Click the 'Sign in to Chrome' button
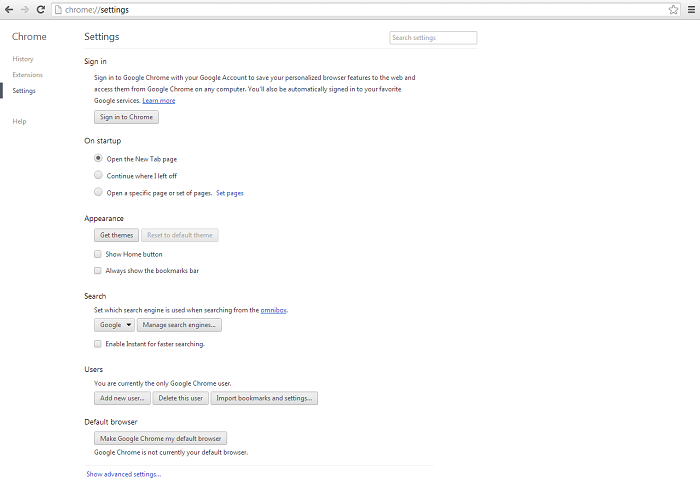This screenshot has width=700, height=483. [x=126, y=117]
